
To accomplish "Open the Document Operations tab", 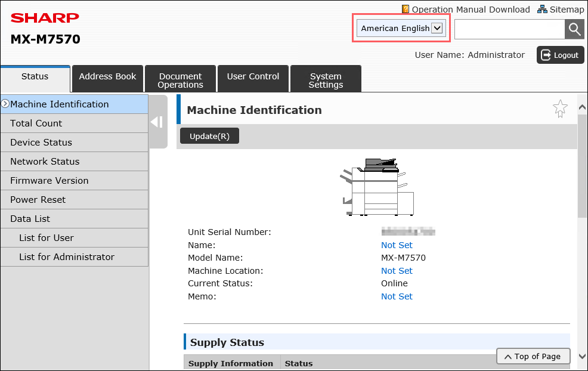I will (x=180, y=78).
